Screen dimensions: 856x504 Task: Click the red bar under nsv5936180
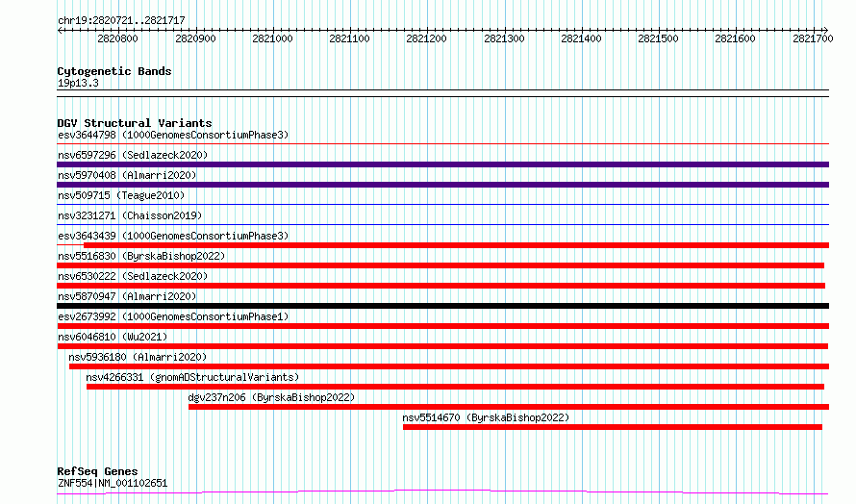pos(449,366)
